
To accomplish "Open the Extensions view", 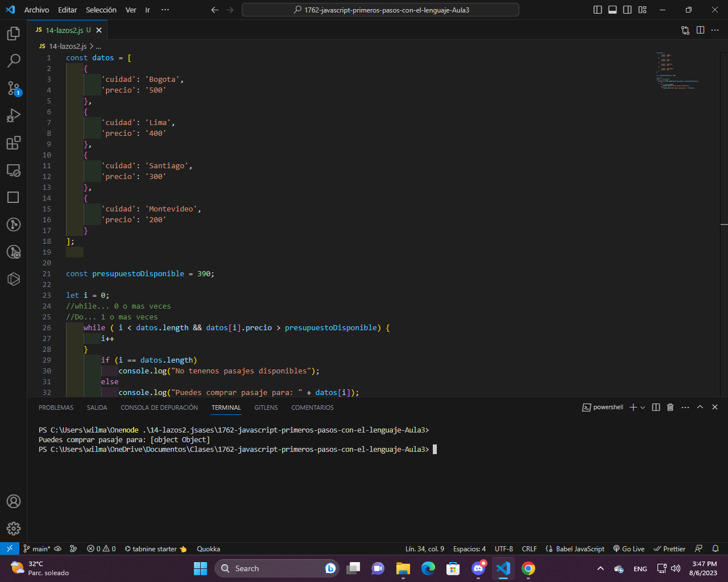I will 14,143.
